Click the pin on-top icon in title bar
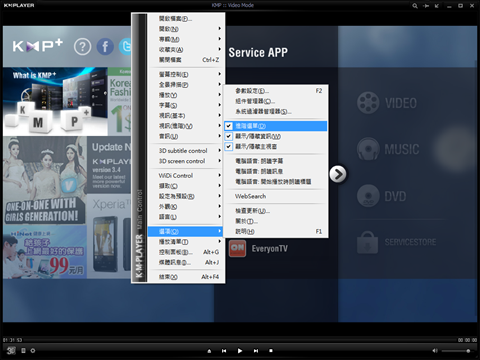Image resolution: width=480 pixels, height=360 pixels. click(426, 6)
